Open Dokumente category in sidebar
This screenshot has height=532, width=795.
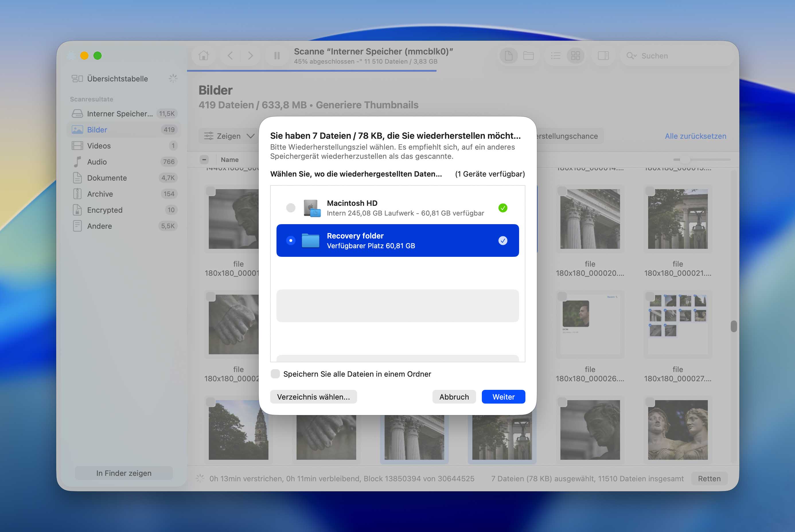[124, 178]
